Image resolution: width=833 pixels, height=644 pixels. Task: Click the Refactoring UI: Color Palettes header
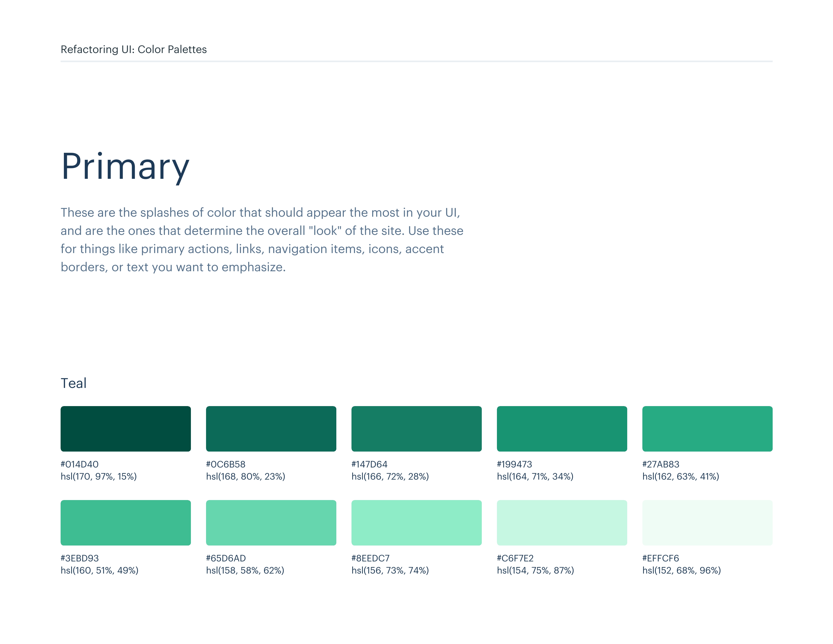pos(134,49)
